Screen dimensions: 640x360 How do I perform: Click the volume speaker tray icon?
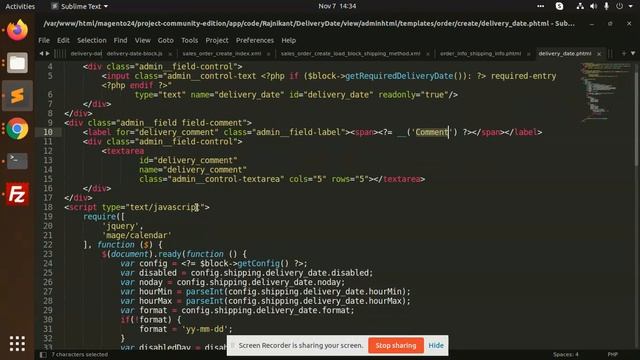[x=593, y=6]
